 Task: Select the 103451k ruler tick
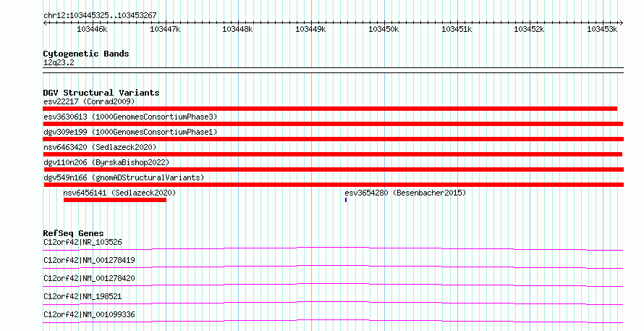click(x=457, y=29)
